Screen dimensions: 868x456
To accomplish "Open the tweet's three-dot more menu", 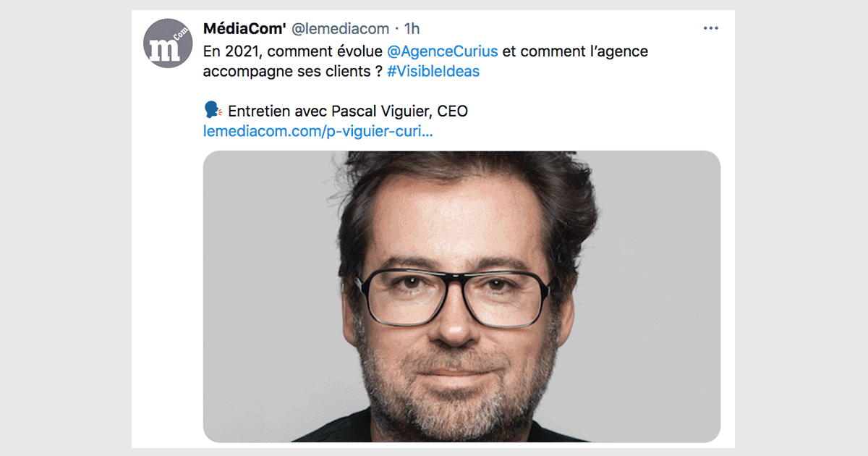I will (711, 29).
